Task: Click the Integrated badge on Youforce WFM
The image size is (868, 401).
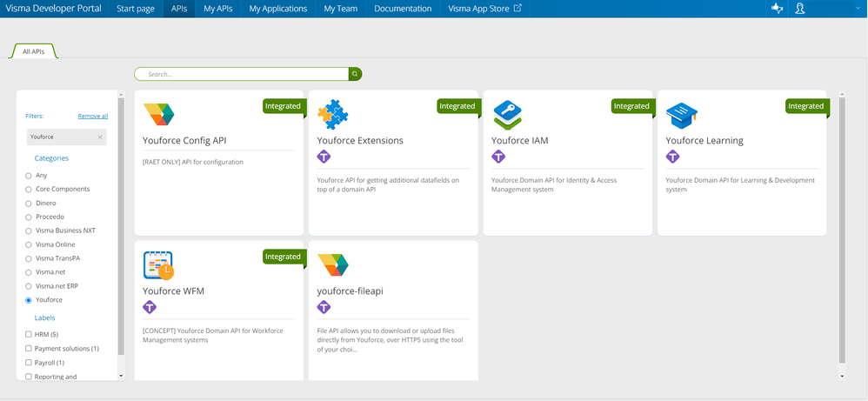Action: tap(284, 257)
